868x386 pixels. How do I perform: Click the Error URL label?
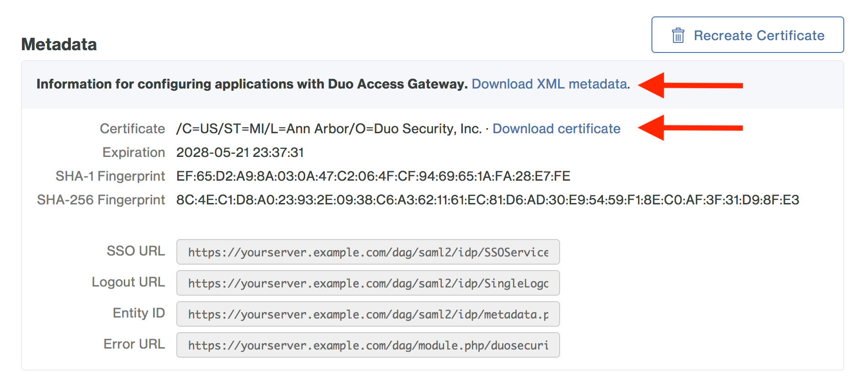[134, 344]
